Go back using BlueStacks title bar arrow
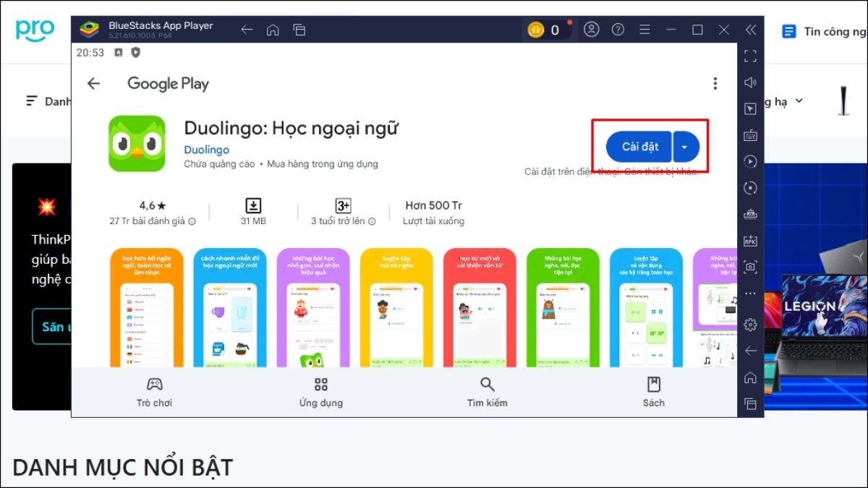Viewport: 868px width, 488px height. click(247, 30)
